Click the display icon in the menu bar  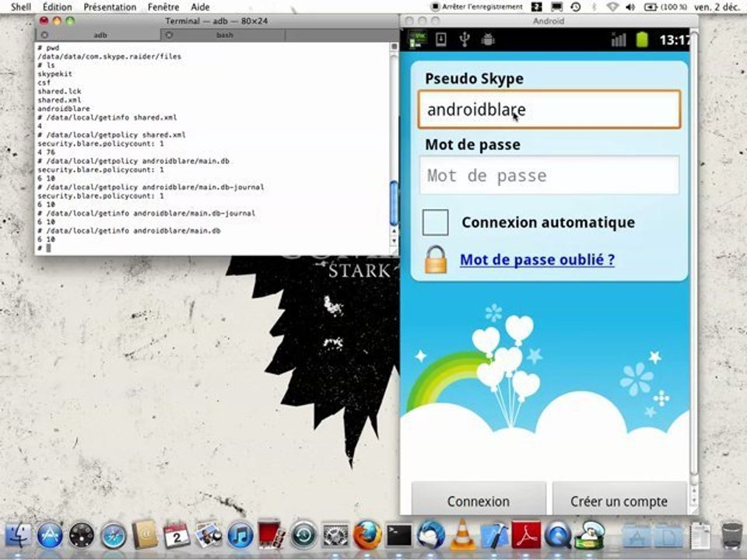(x=556, y=7)
